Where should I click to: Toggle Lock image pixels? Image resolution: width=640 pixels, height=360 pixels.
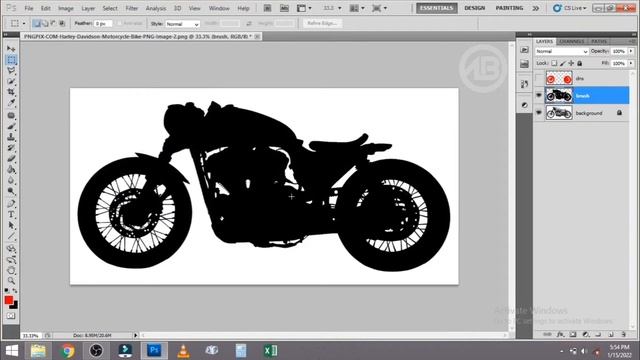click(x=563, y=63)
